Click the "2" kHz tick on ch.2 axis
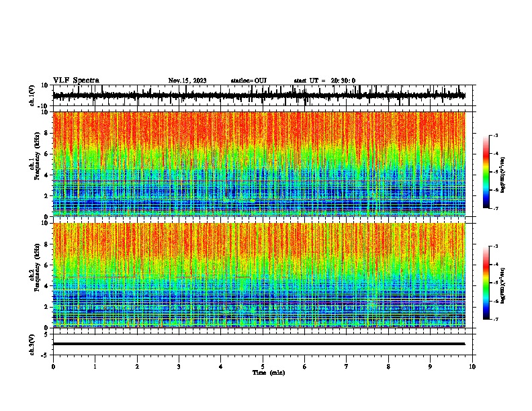 [47, 307]
